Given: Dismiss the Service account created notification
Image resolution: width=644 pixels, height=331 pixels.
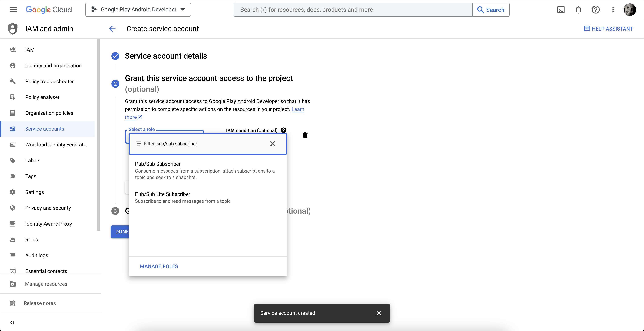Looking at the screenshot, I should pos(379,313).
